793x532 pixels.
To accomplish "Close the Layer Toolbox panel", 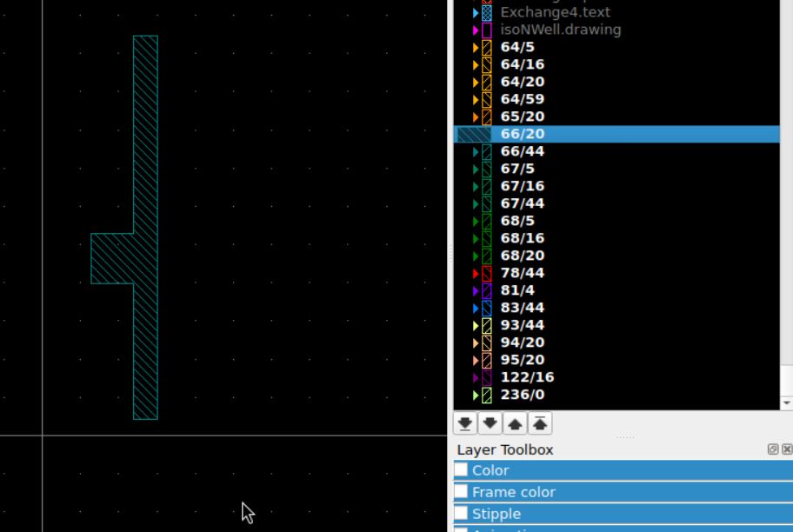I will tap(787, 449).
